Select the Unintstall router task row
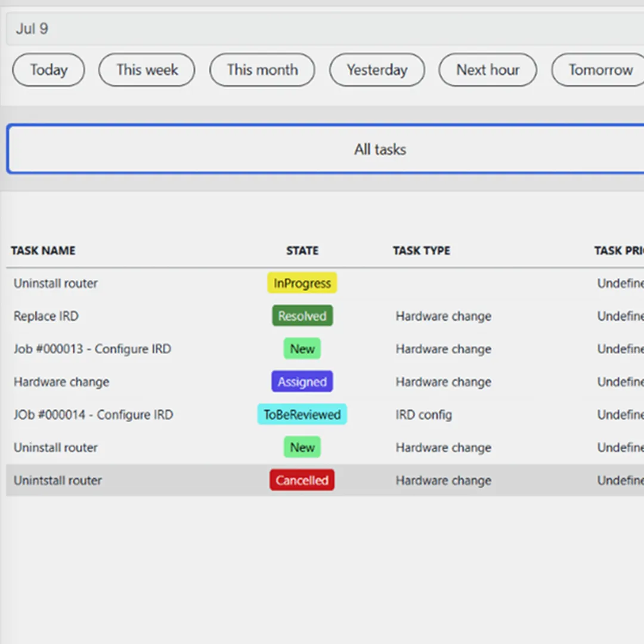 click(x=325, y=480)
